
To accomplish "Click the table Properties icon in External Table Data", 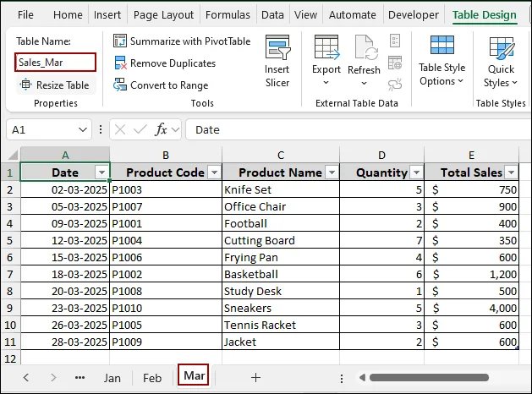I will click(395, 41).
